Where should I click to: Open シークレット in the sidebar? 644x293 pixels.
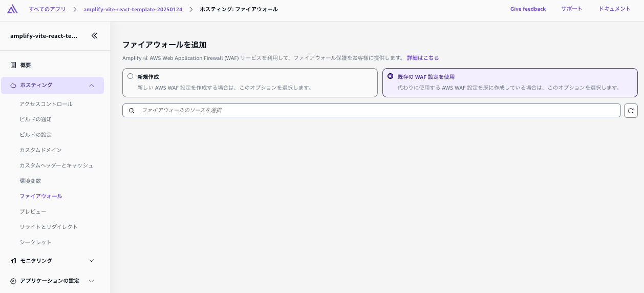coord(35,242)
